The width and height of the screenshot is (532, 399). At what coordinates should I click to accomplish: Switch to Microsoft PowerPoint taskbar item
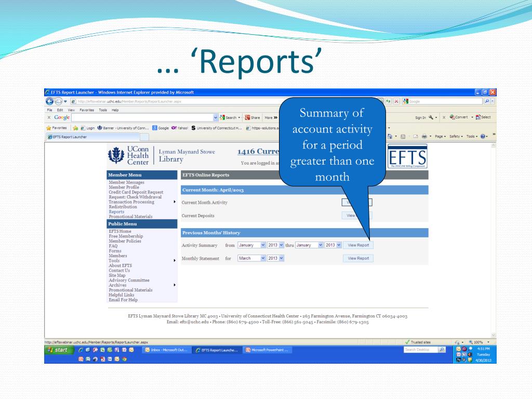(267, 350)
